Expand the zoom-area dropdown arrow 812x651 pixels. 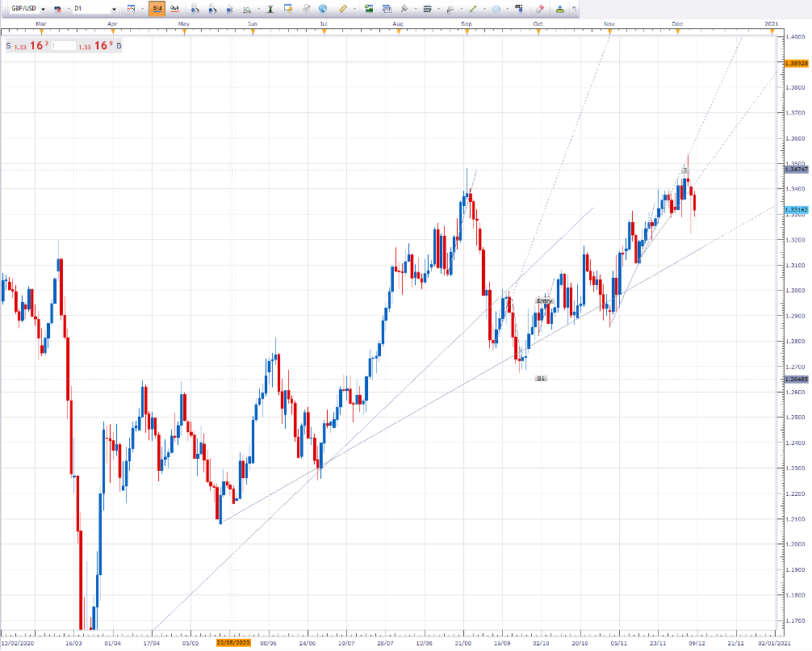pyautogui.click(x=258, y=9)
